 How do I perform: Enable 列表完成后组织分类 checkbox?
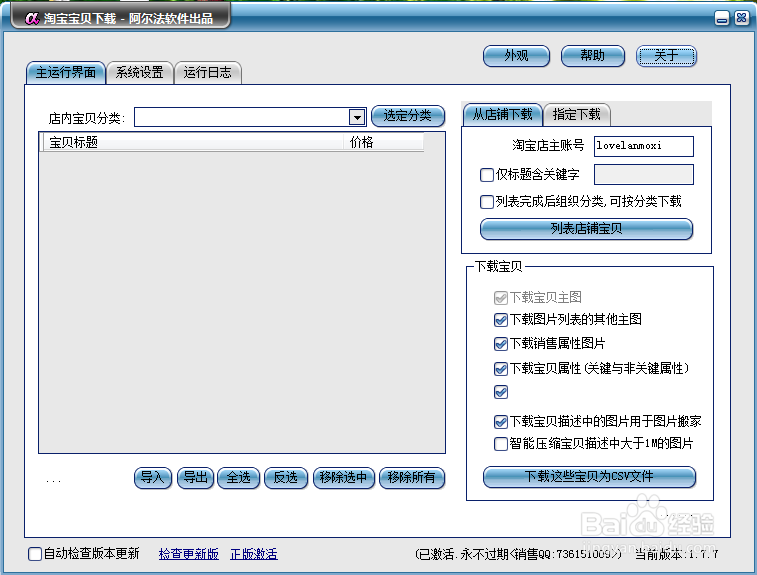pos(487,201)
